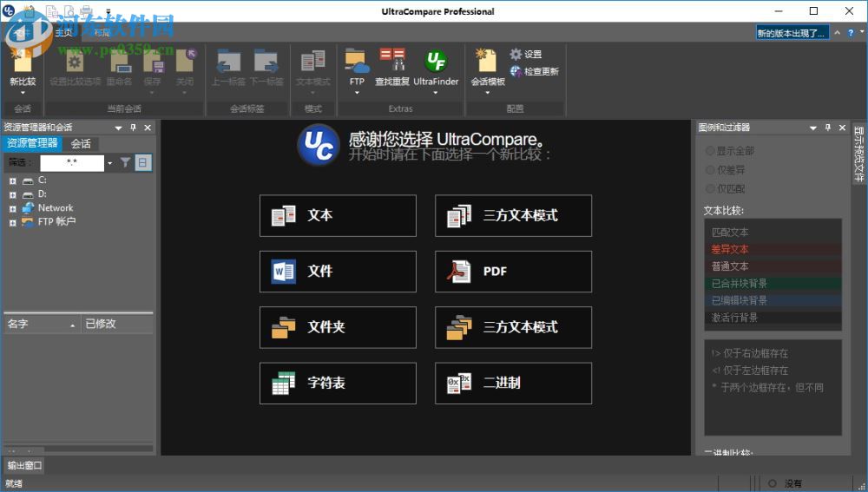Start 三方文本模式 with folder icon
Screen dimensions: 868x492
pyautogui.click(x=513, y=327)
